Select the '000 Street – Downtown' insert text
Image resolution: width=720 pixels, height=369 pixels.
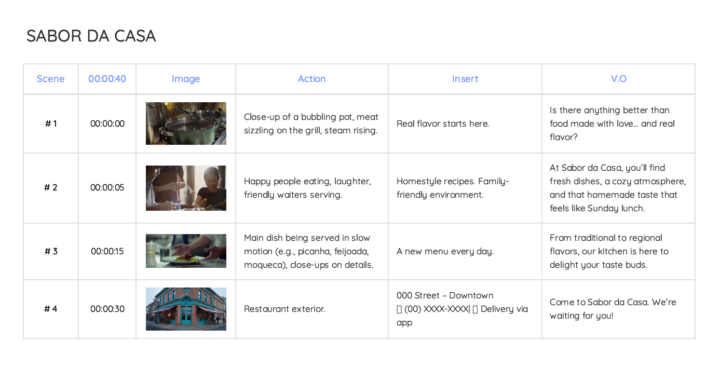445,296
